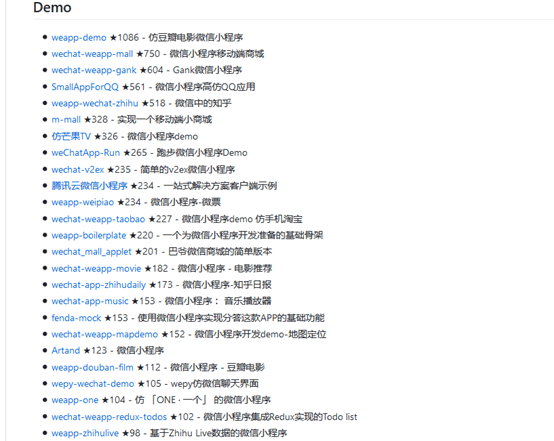
Task: Visit the SmallAppForQQ link
Action: 85,87
